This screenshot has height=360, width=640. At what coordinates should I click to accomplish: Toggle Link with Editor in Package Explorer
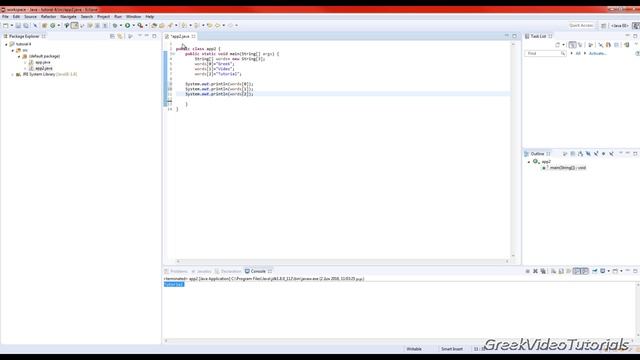120,36
